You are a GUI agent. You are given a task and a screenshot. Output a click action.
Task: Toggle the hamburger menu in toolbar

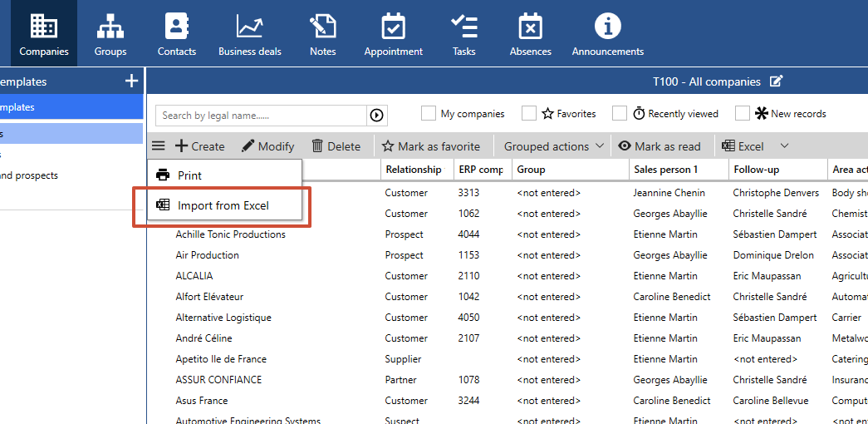click(x=159, y=146)
